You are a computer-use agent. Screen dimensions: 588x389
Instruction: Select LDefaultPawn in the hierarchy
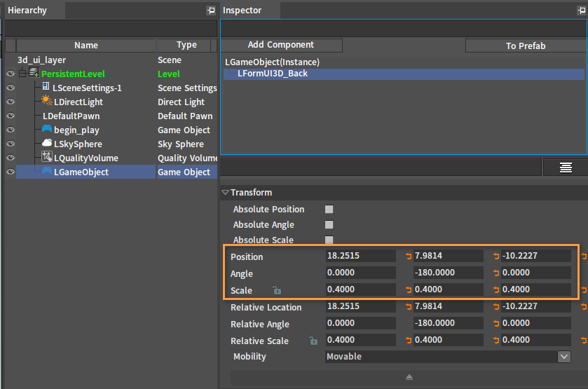pyautogui.click(x=71, y=116)
